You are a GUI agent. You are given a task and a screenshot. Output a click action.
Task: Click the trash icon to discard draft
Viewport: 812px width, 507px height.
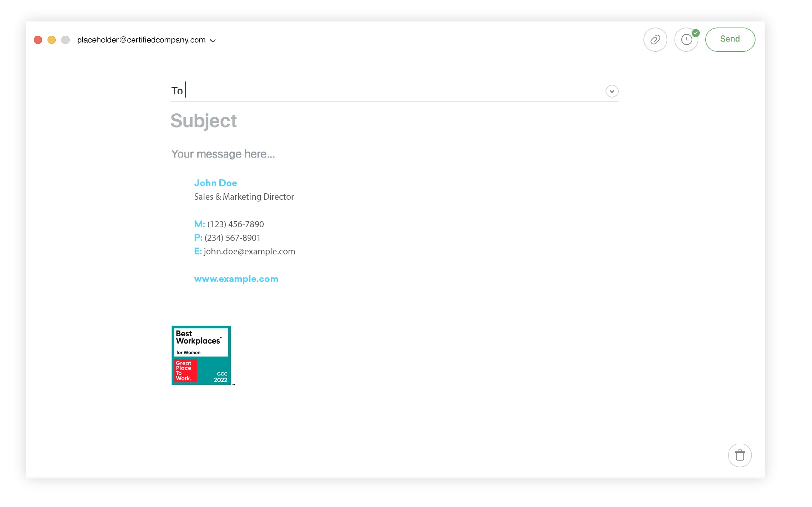point(740,455)
